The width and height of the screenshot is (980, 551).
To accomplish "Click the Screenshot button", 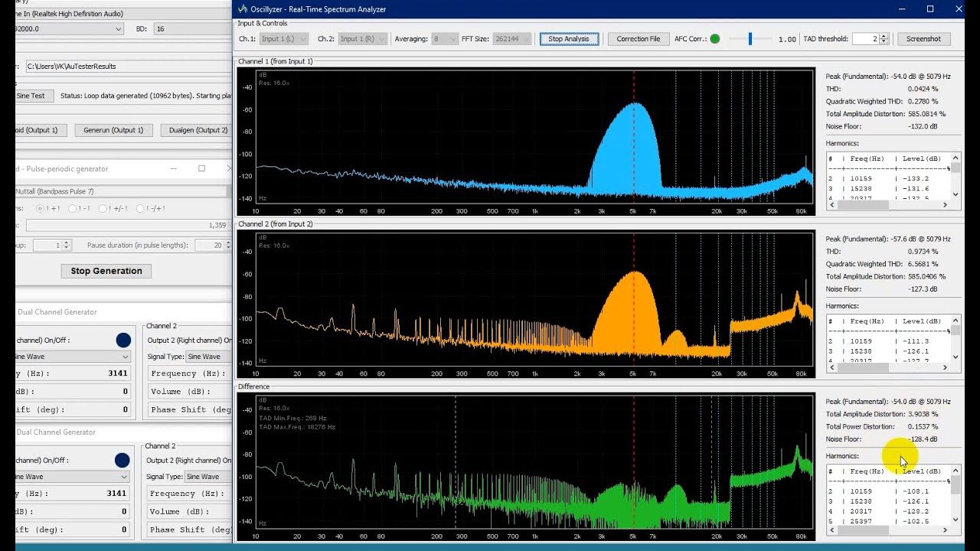I will [x=923, y=39].
